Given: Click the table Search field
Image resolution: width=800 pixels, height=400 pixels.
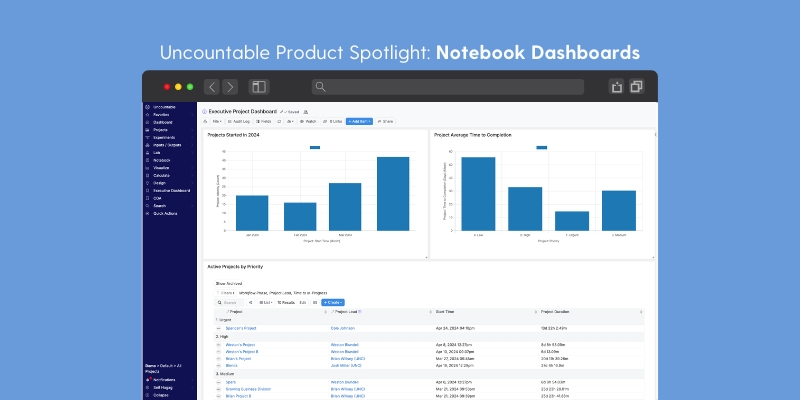Looking at the screenshot, I should coord(229,303).
